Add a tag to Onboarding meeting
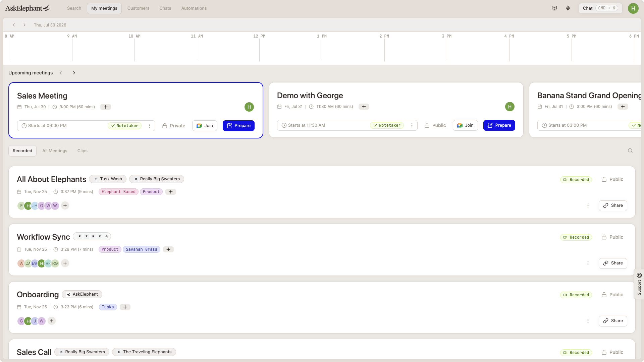This screenshot has width=644, height=362. 125,307
